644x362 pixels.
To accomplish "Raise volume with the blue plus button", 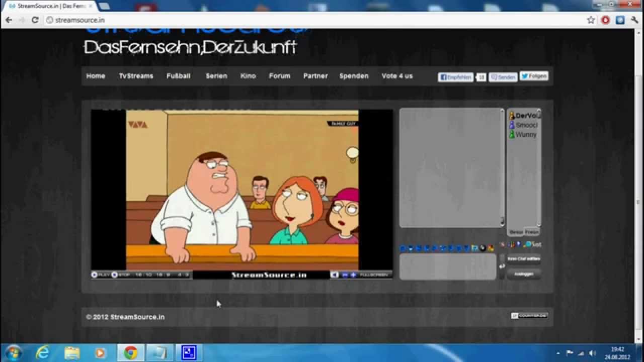I will (x=354, y=275).
